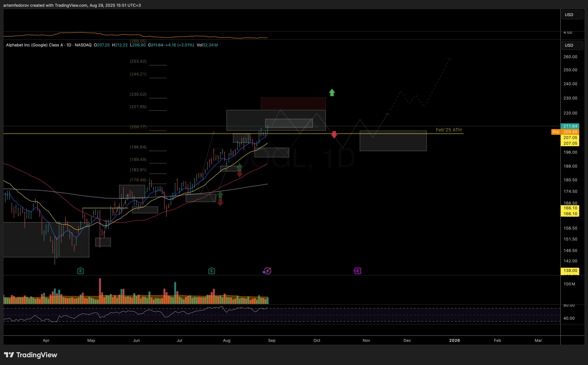
Task: Click the (196.64) level label
Action: (138, 147)
